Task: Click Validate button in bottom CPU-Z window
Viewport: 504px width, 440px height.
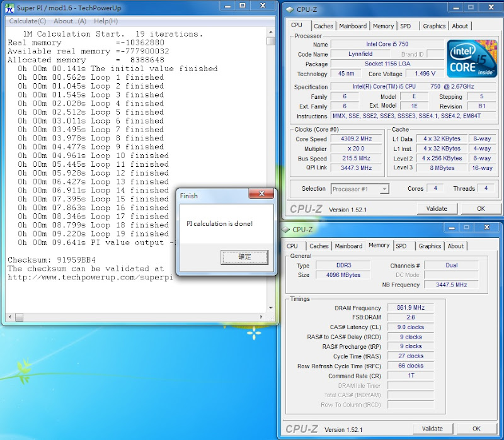Action: pyautogui.click(x=432, y=429)
